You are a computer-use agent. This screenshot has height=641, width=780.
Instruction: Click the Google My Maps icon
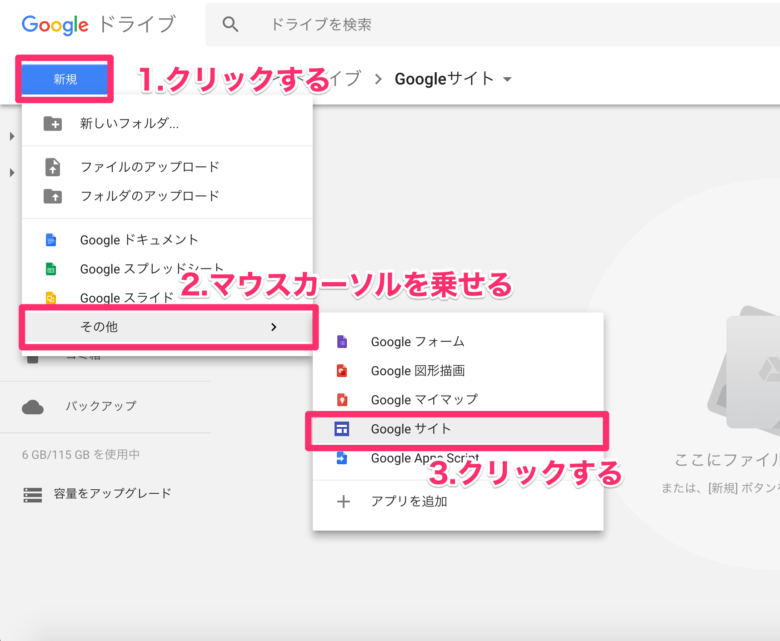(x=342, y=400)
